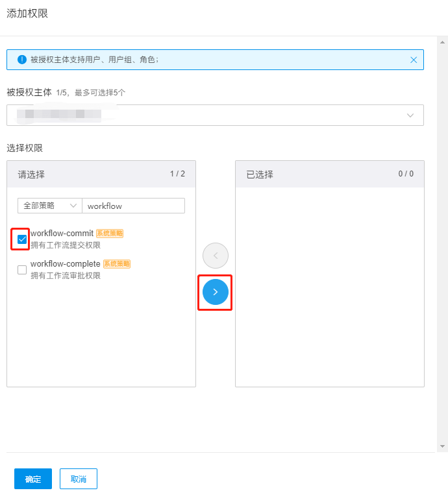Image resolution: width=448 pixels, height=495 pixels.
Task: Close the blue info banner
Action: 414,60
